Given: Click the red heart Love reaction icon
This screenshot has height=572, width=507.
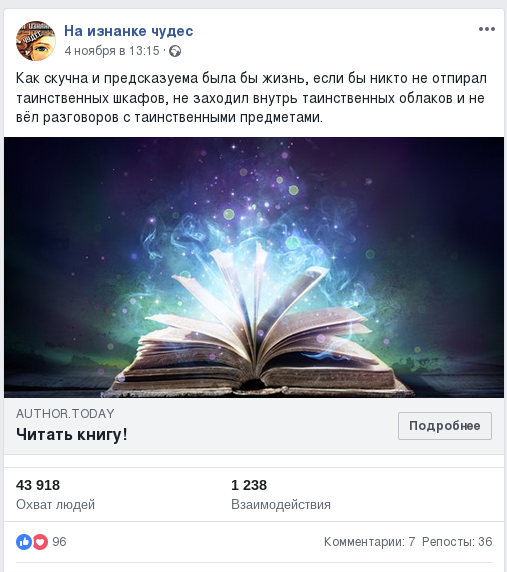Looking at the screenshot, I should [x=40, y=542].
